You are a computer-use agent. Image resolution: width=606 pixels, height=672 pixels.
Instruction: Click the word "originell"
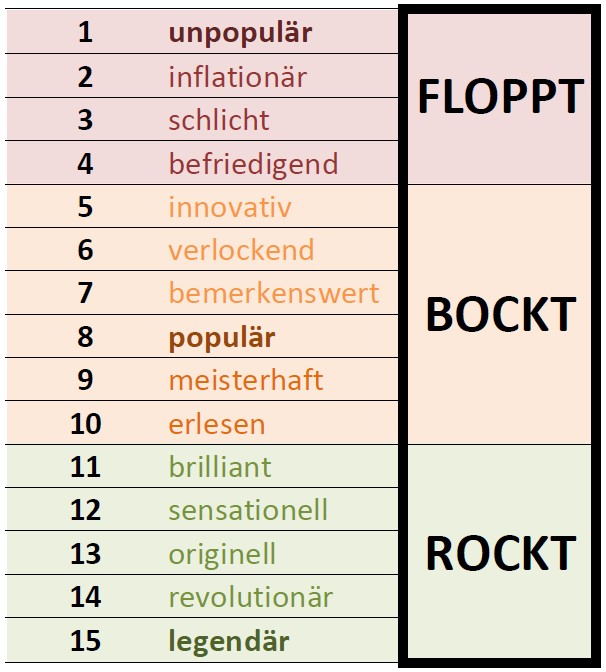[x=222, y=554]
